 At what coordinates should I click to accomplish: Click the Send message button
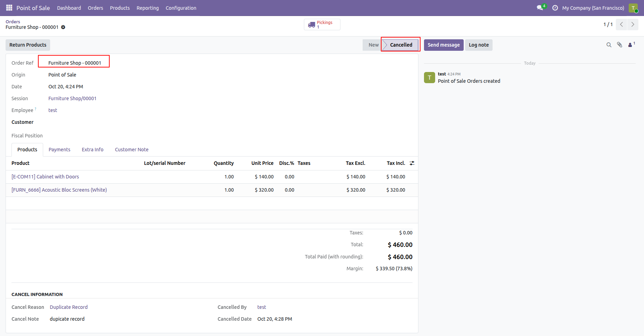pos(443,45)
